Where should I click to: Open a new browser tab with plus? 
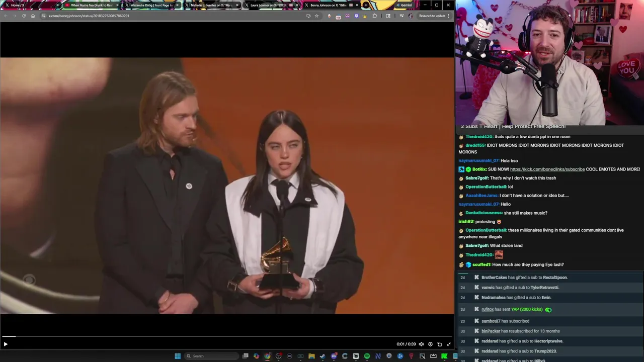366,5
